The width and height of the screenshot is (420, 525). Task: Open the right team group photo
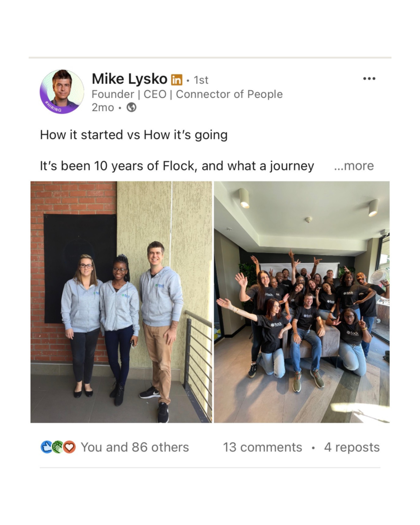[x=302, y=302]
